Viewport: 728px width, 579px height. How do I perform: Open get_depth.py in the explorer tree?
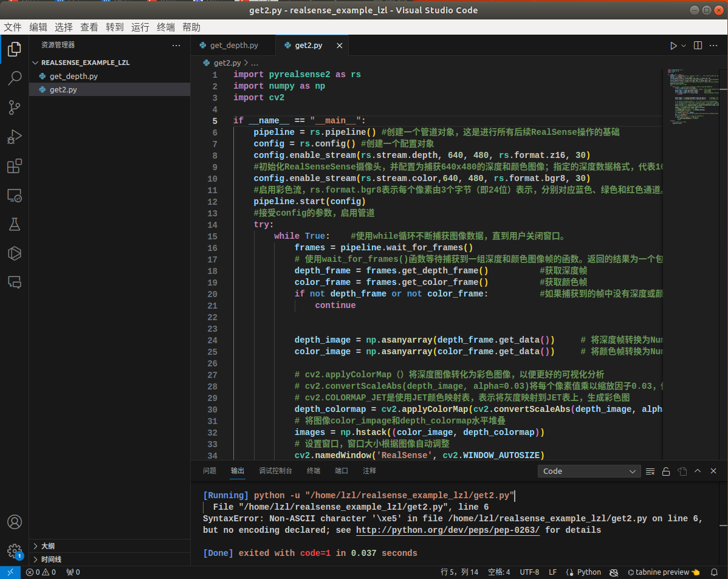click(74, 77)
